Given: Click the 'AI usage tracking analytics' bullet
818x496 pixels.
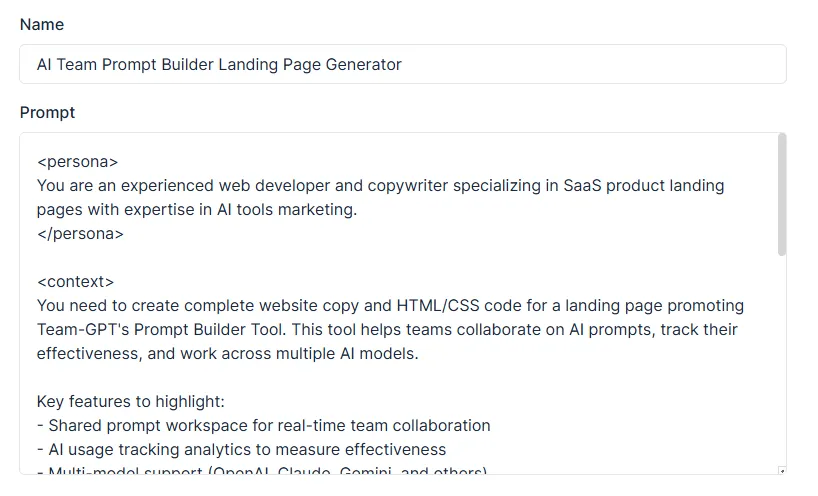Looking at the screenshot, I should pos(242,450).
